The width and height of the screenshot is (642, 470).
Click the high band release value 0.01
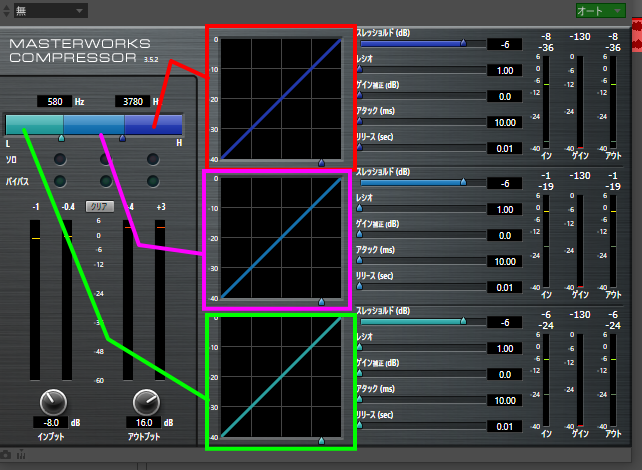point(504,148)
